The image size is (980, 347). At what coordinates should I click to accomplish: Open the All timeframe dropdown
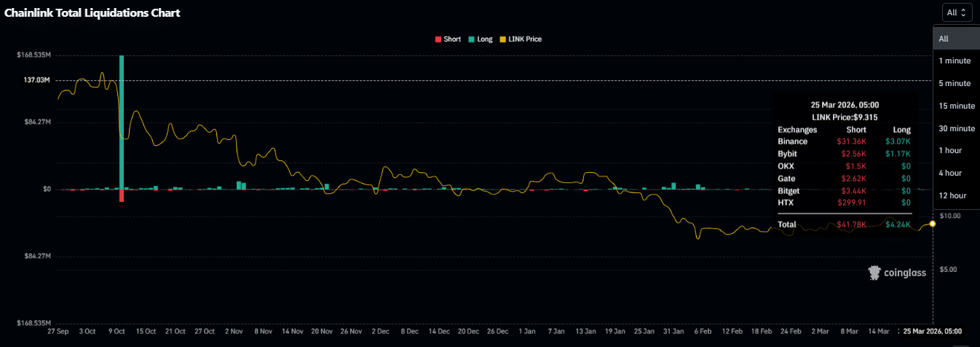coord(957,12)
